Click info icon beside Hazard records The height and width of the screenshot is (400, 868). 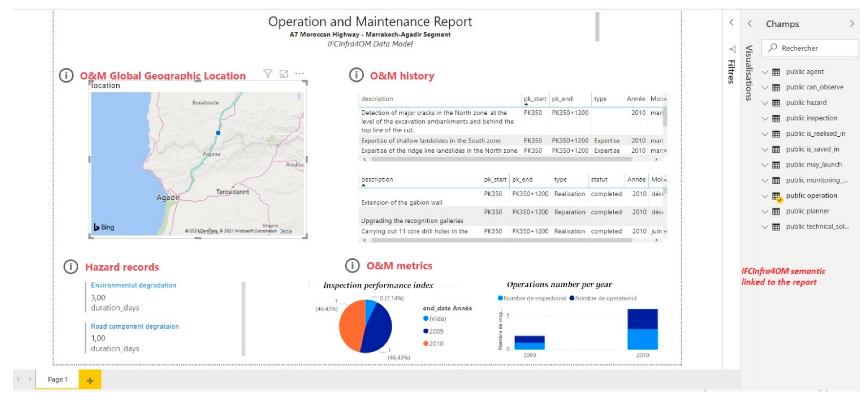[x=70, y=266]
